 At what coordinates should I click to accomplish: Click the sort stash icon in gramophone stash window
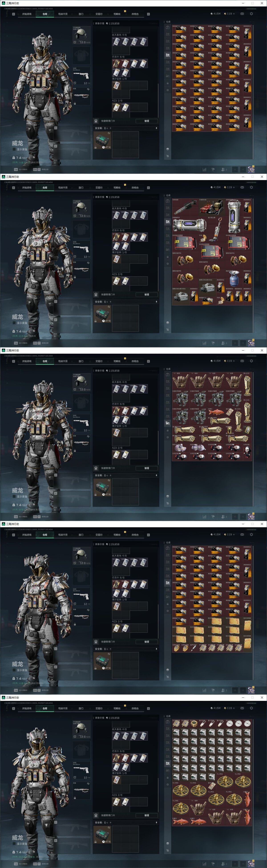(168, 330)
